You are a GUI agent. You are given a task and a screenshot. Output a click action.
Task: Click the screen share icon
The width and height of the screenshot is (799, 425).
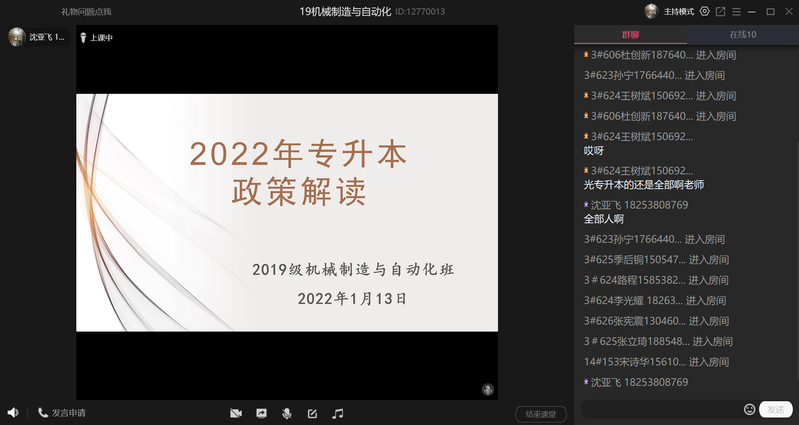point(261,413)
